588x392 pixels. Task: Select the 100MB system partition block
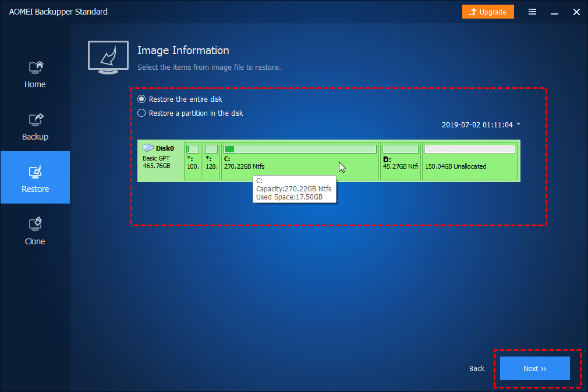[193, 161]
